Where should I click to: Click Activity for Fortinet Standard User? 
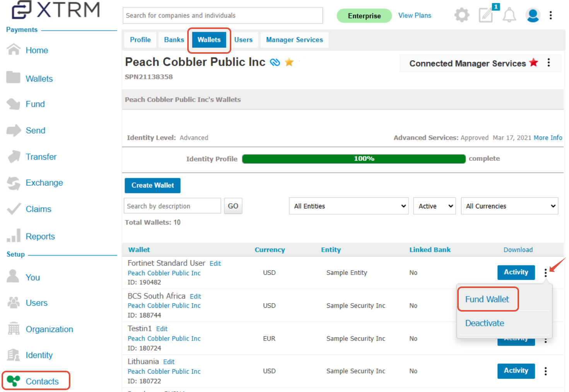(x=516, y=272)
